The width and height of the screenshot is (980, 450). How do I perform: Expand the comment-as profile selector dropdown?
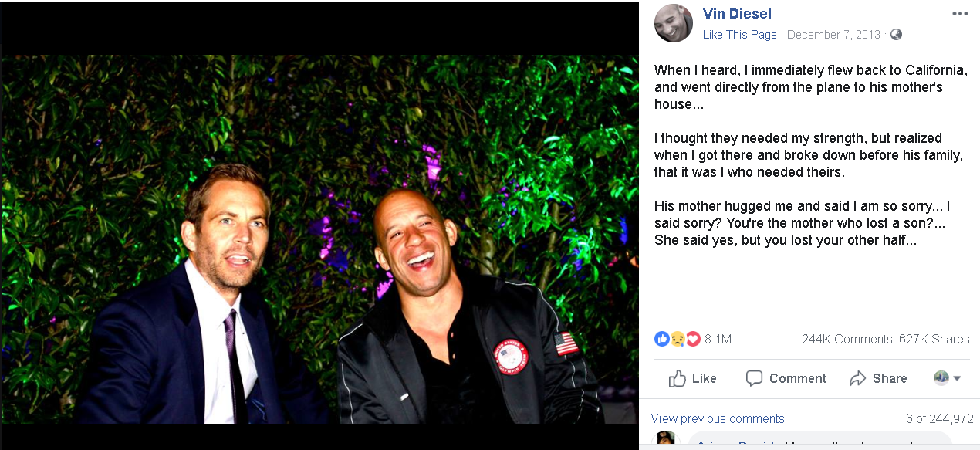947,378
